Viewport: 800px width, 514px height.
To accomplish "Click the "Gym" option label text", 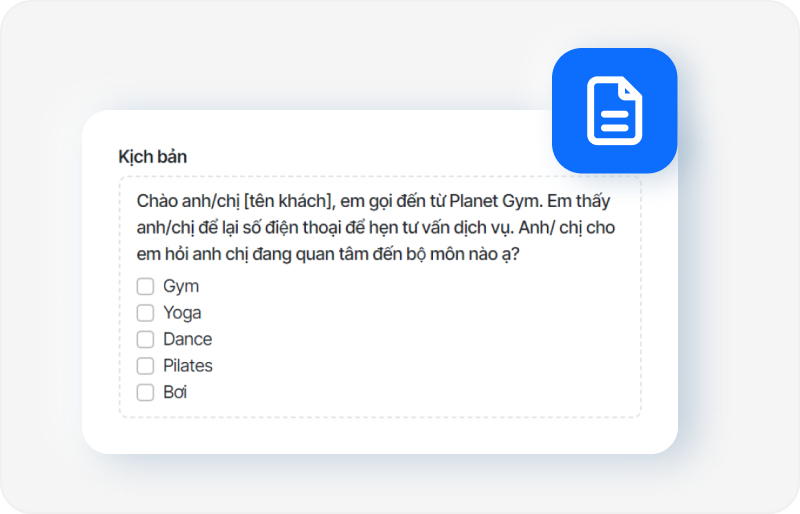I will (x=181, y=286).
